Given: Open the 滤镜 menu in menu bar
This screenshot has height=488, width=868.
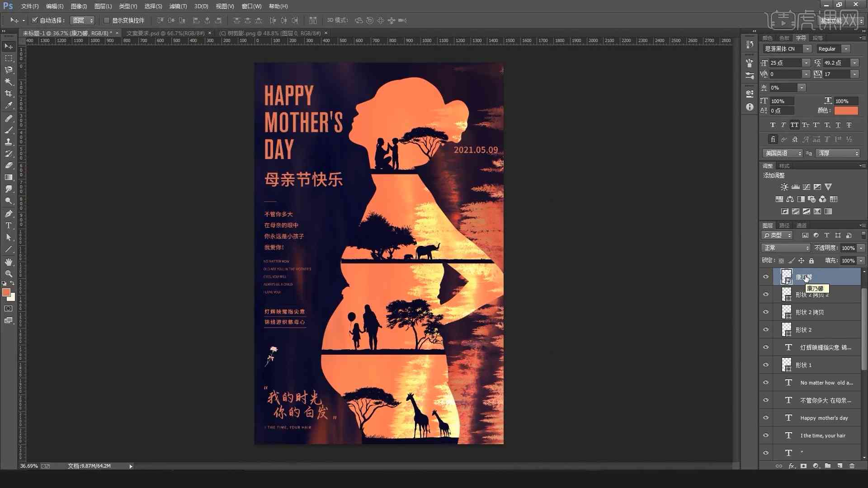Looking at the screenshot, I should tap(177, 6).
